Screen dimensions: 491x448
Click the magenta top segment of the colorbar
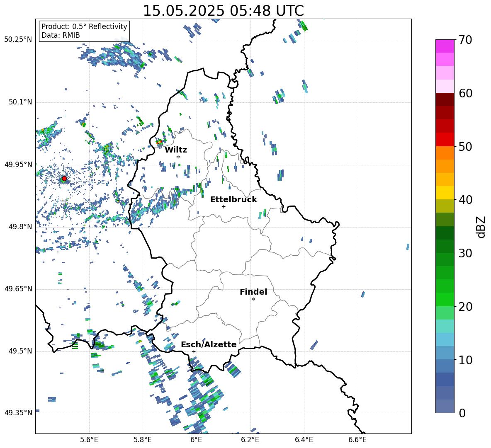445,46
